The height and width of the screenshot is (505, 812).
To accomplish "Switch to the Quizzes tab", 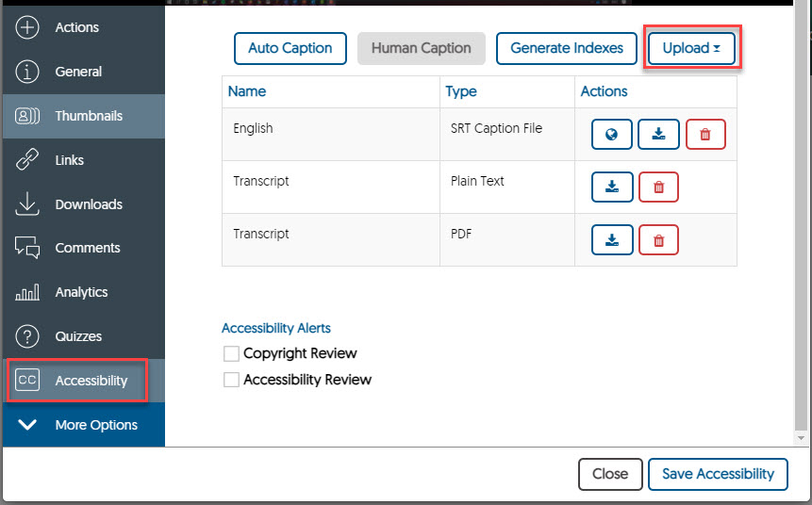I will click(78, 336).
